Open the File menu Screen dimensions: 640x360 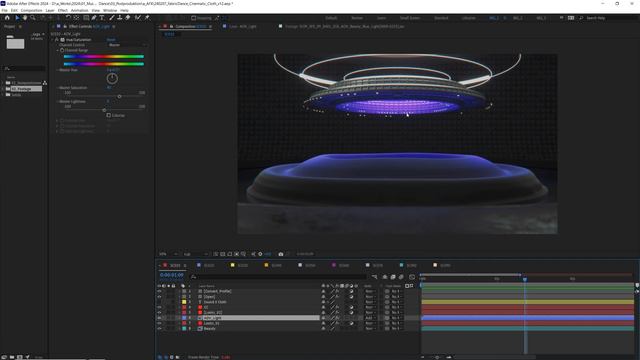(4, 10)
